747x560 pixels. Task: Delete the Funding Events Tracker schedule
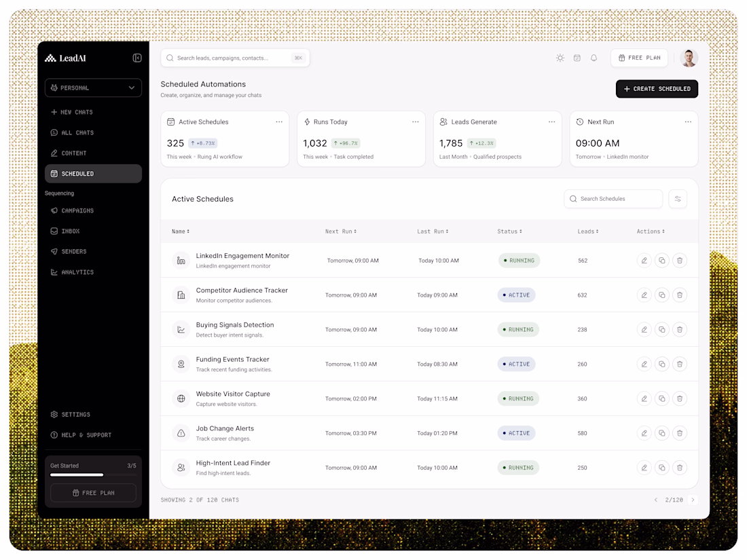coord(680,365)
